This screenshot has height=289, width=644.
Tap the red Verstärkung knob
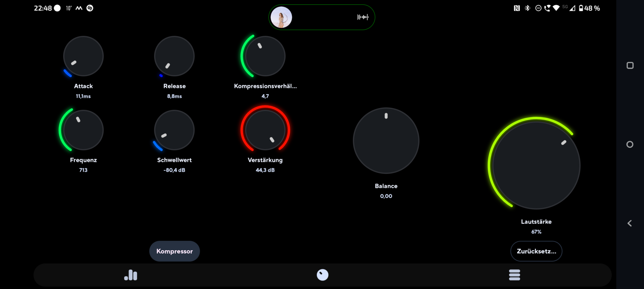tap(265, 130)
